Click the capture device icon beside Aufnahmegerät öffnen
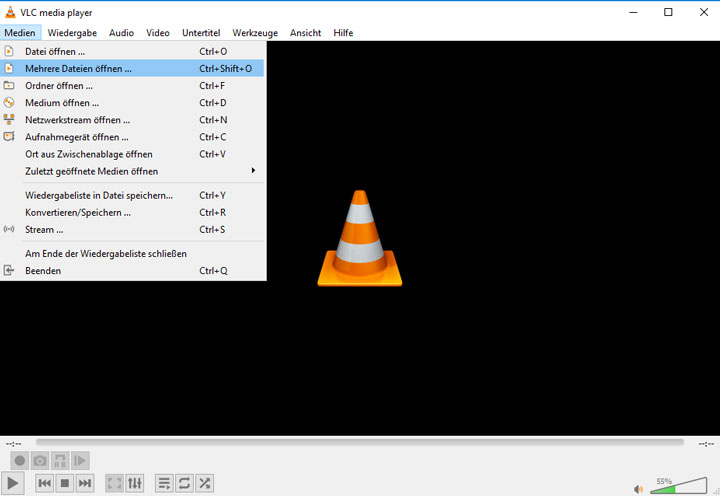 (9, 136)
